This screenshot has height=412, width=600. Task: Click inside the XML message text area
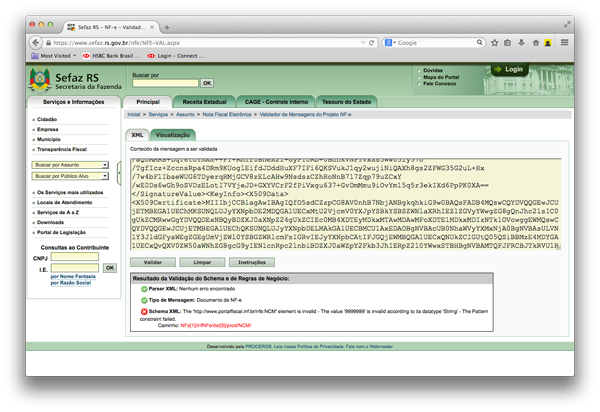(346, 204)
